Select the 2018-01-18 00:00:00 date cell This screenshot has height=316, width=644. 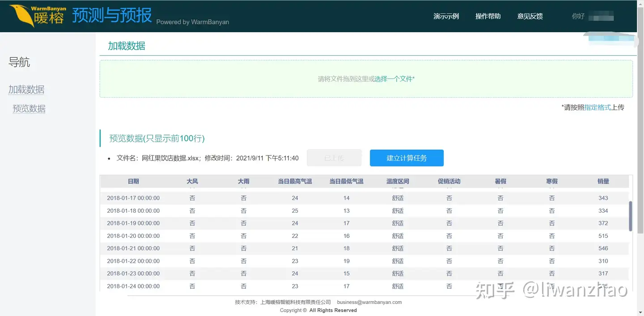(133, 211)
